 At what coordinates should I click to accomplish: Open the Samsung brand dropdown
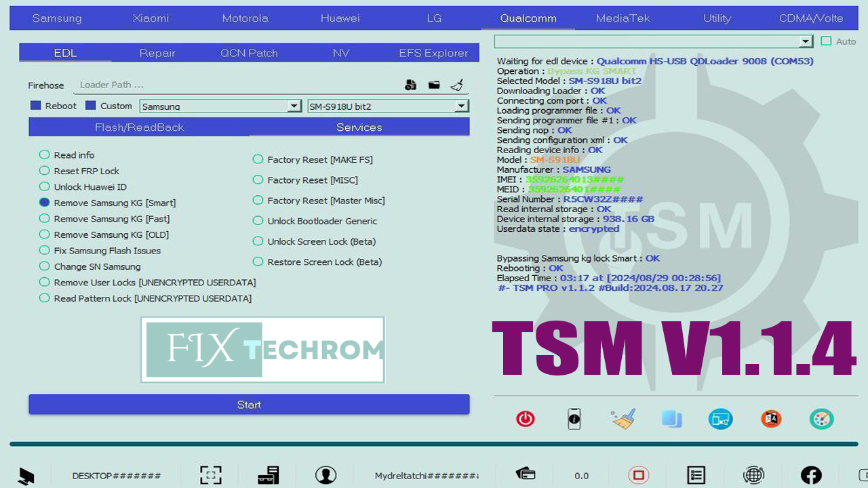click(220, 106)
